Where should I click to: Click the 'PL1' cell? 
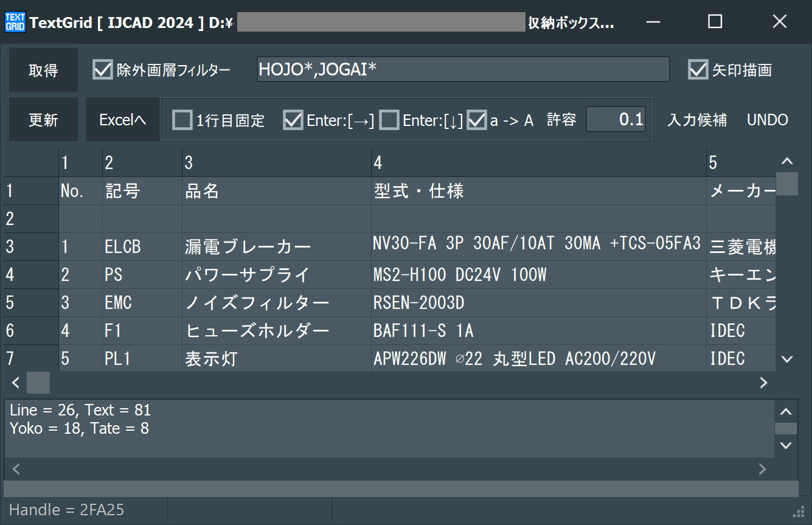click(142, 358)
